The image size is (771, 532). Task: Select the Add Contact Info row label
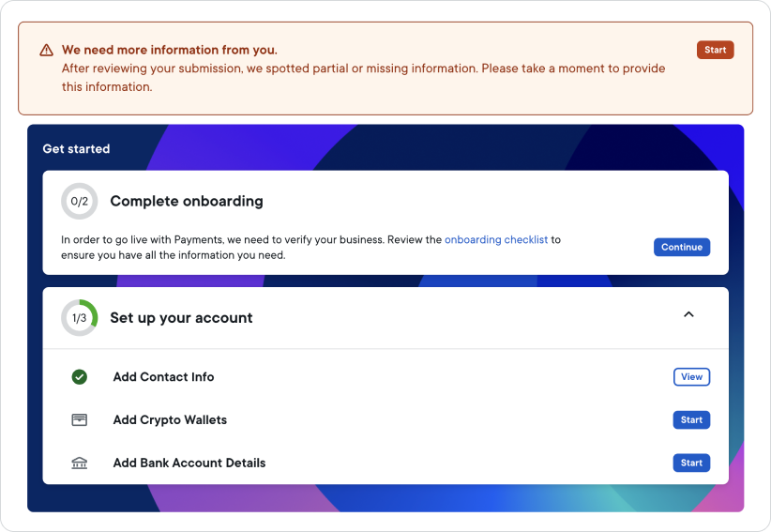click(x=163, y=377)
